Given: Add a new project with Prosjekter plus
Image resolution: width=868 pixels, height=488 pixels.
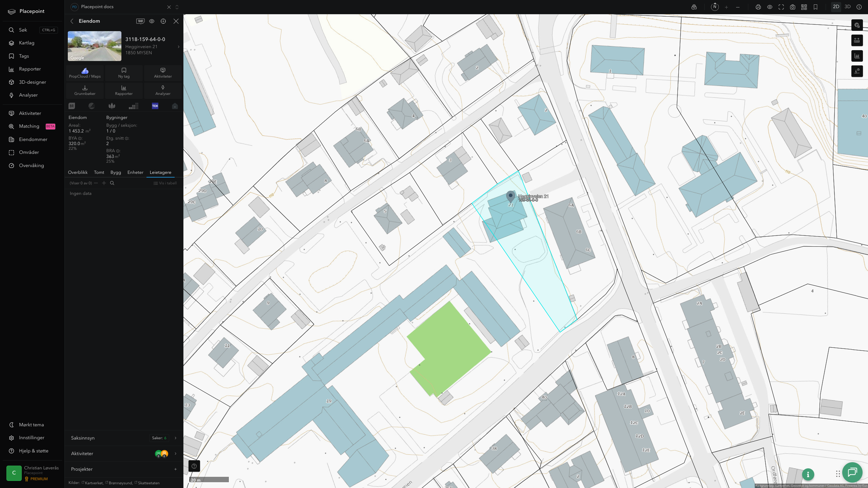Looking at the screenshot, I should pos(175,469).
